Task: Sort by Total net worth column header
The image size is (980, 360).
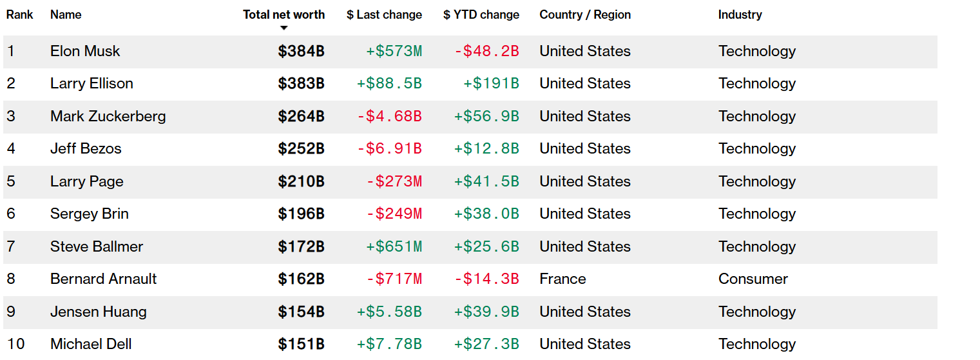Action: pos(283,14)
